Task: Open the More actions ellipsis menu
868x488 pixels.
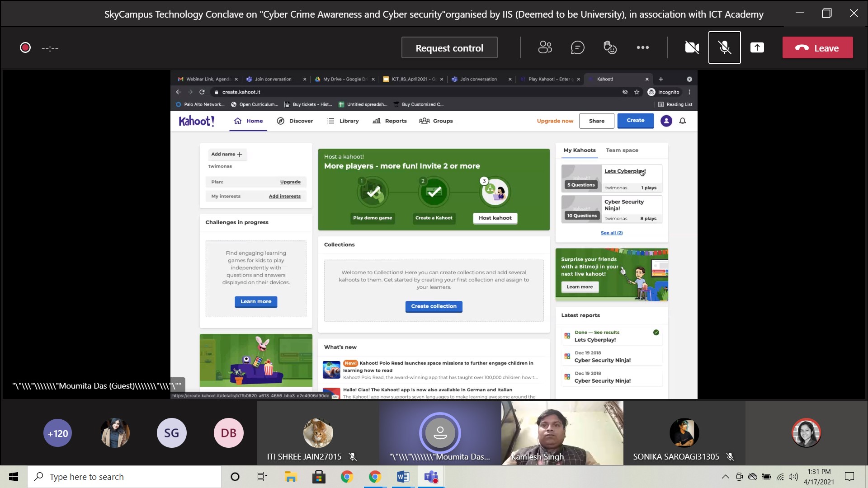Action: [642, 47]
